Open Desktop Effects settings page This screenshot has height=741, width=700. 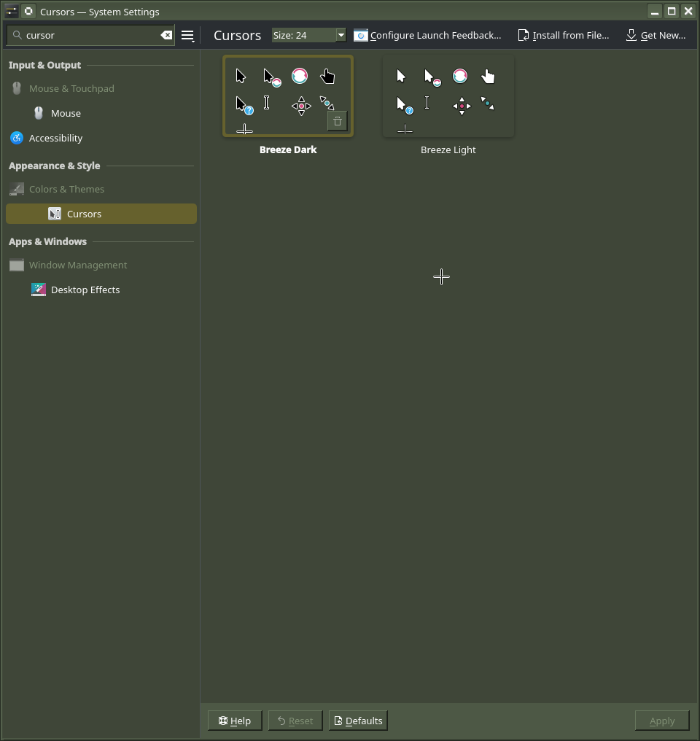pyautogui.click(x=85, y=290)
